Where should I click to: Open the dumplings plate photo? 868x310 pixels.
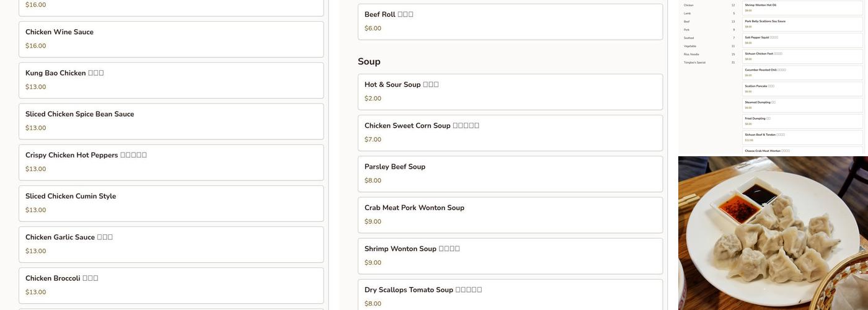pyautogui.click(x=773, y=232)
